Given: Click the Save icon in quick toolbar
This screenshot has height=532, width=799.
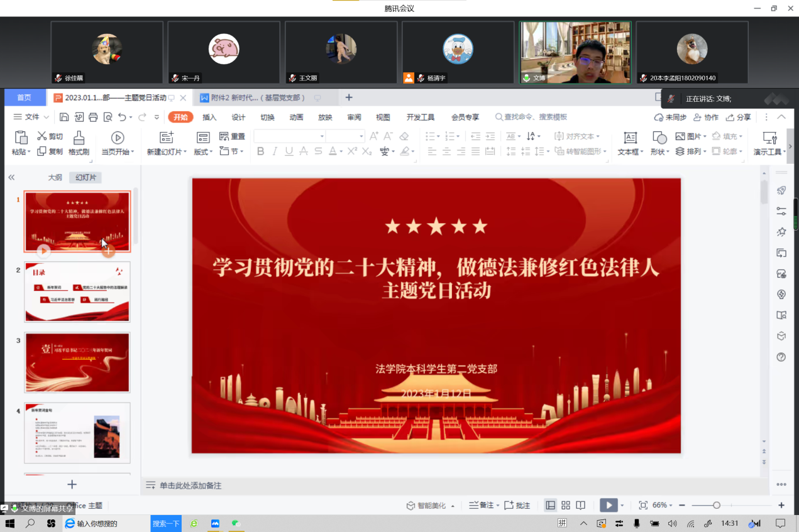Looking at the screenshot, I should (x=64, y=117).
